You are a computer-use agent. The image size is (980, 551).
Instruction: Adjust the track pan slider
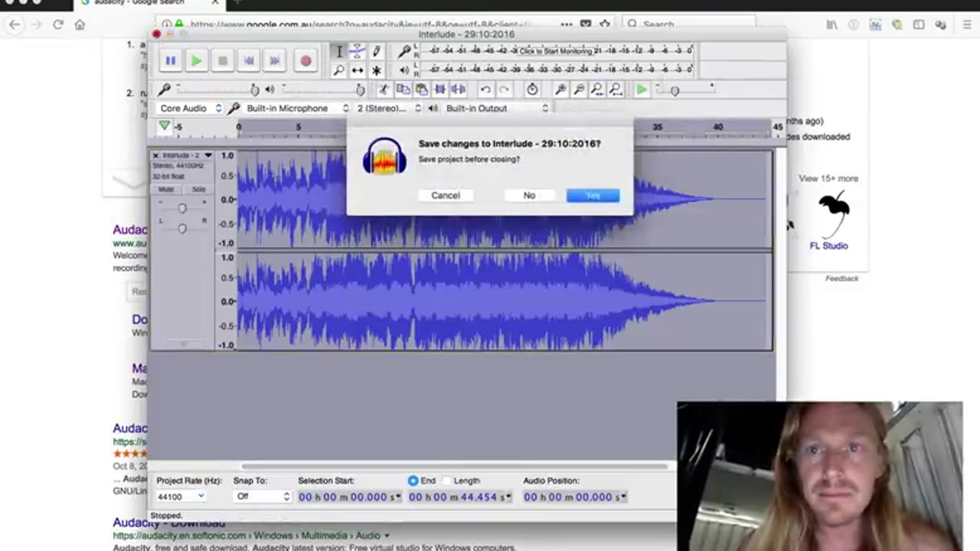182,228
